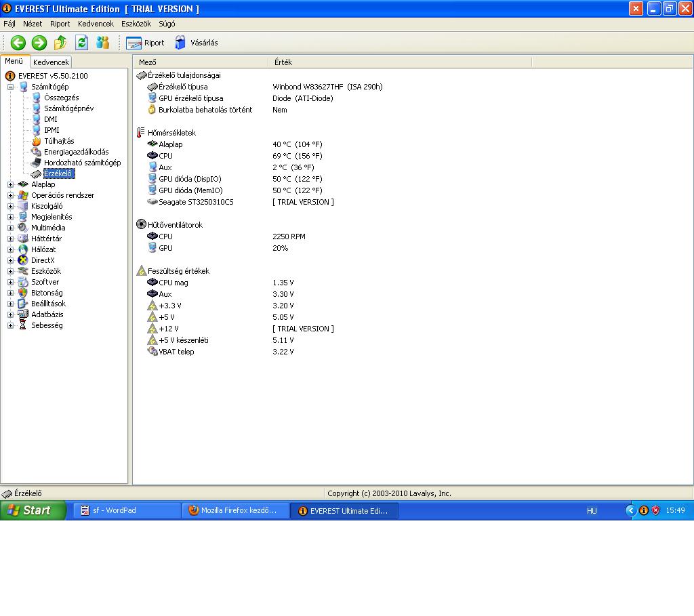Click the Seagate ST3250310CS drive icon

(152, 201)
